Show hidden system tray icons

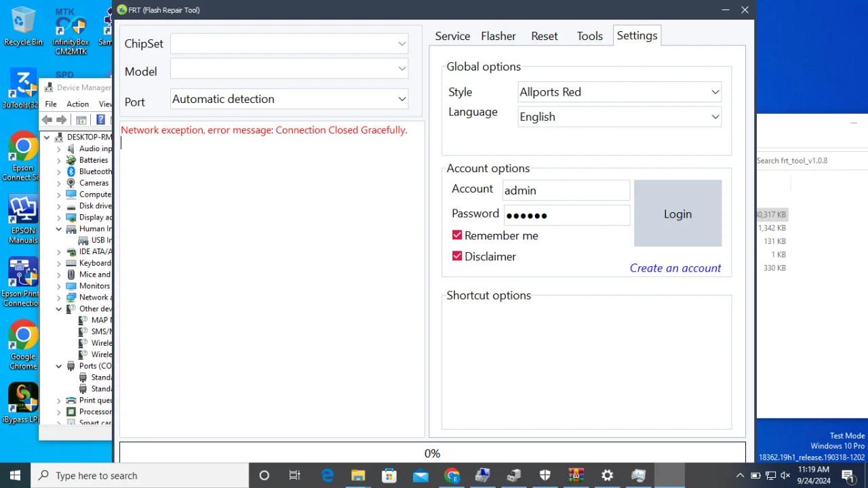(x=739, y=475)
